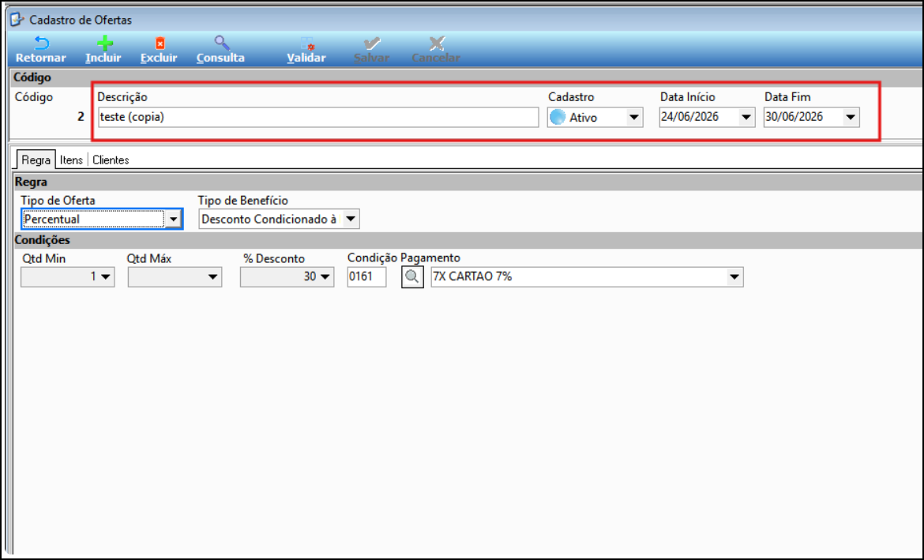Image resolution: width=924 pixels, height=560 pixels.
Task: Click the Excluir button label
Action: coord(159,58)
